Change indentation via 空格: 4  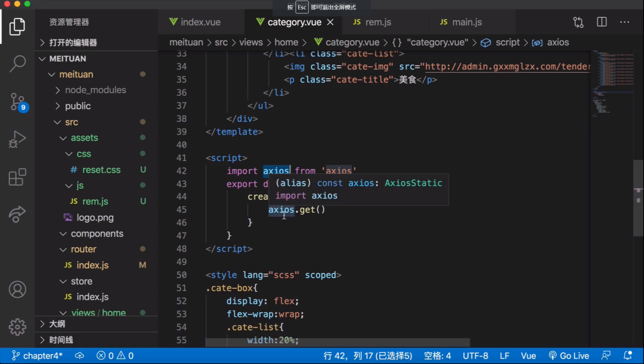click(437, 356)
